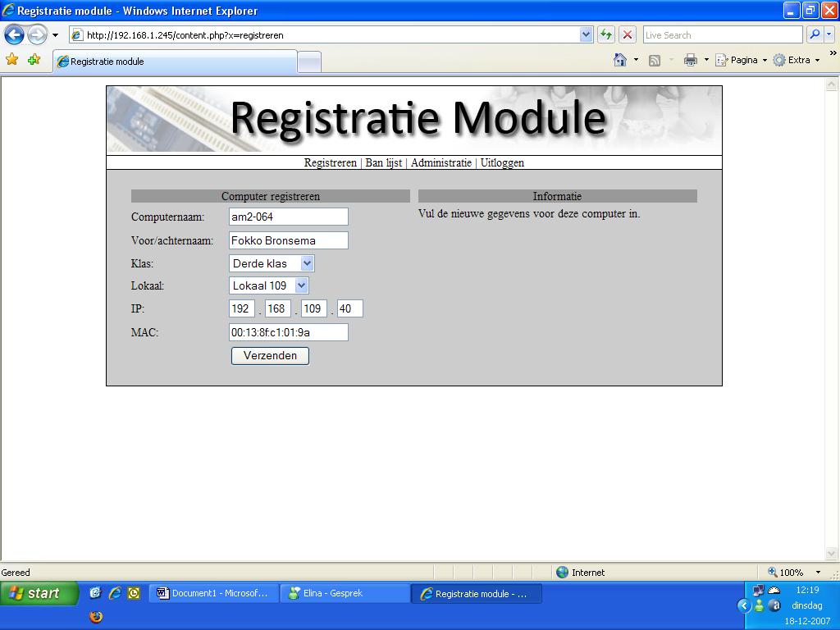Click the Back navigation arrow button
840x630 pixels.
pyautogui.click(x=14, y=34)
